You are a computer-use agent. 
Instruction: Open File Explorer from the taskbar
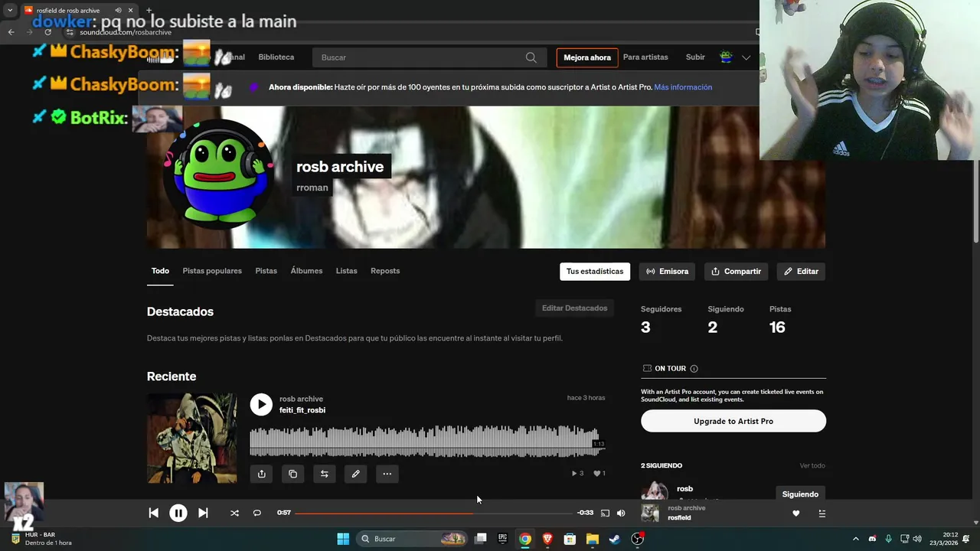(x=593, y=539)
